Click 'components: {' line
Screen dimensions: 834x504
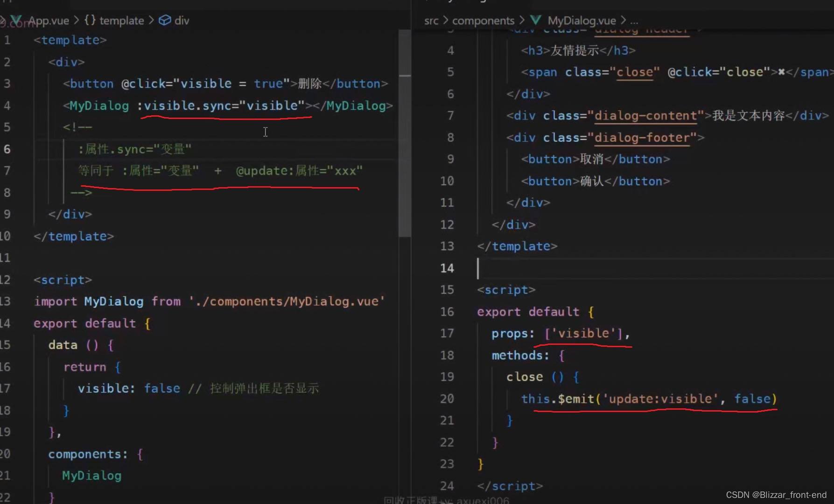[96, 454]
